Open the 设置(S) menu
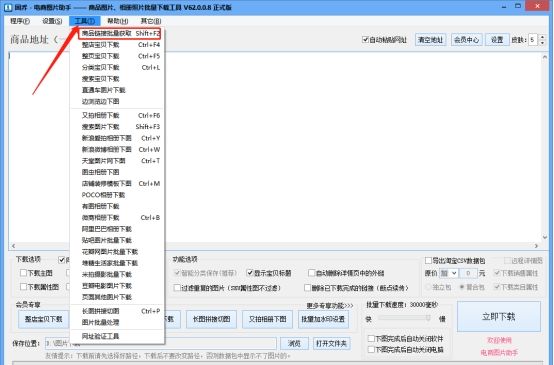Image resolution: width=554 pixels, height=365 pixels. point(52,21)
